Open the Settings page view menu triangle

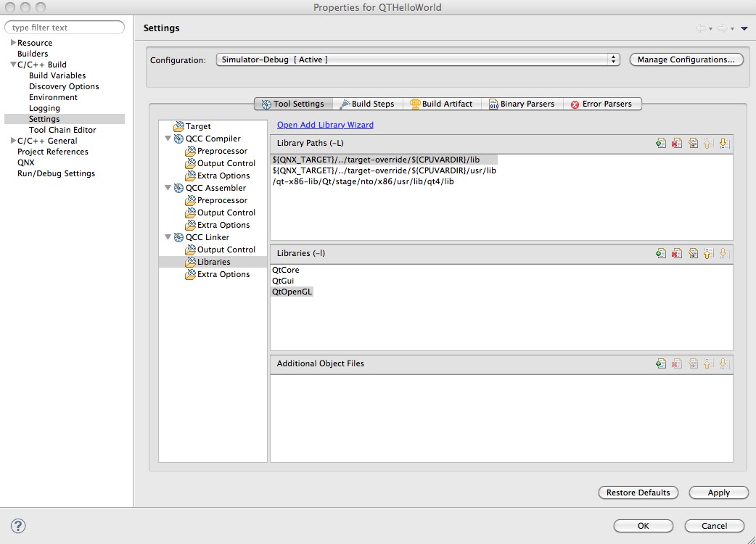pos(744,29)
